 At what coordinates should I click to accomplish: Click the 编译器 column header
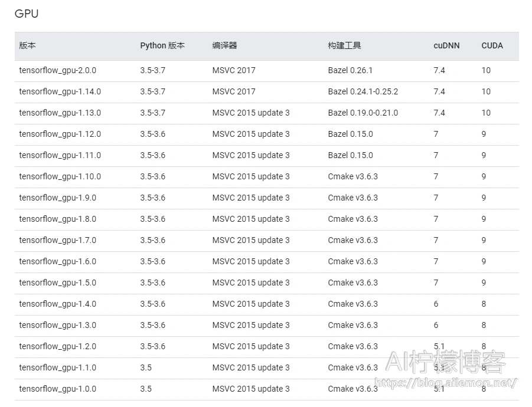point(224,45)
